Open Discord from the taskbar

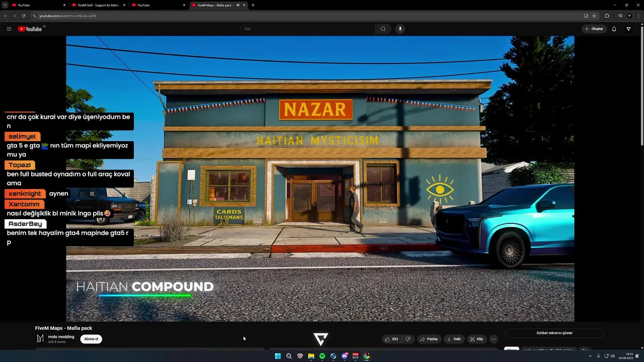[x=344, y=356]
